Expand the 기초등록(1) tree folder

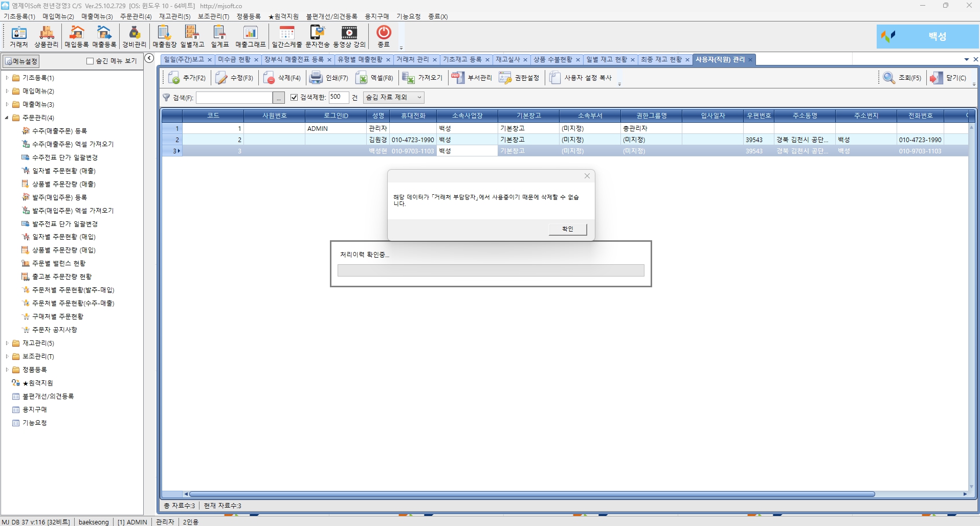7,78
